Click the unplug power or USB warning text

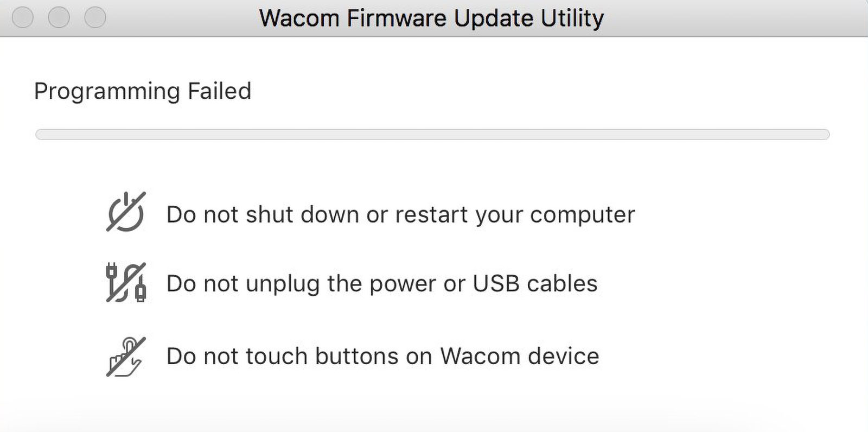(382, 284)
